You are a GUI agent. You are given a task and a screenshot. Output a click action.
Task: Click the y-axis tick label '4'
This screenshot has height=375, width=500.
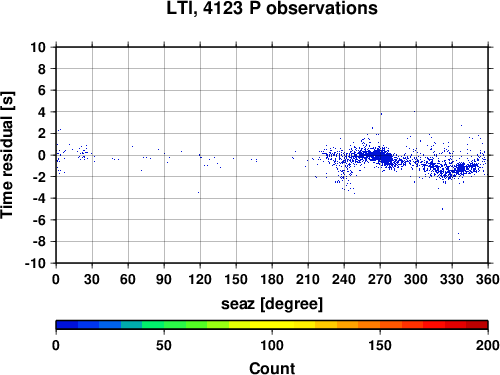click(x=42, y=112)
